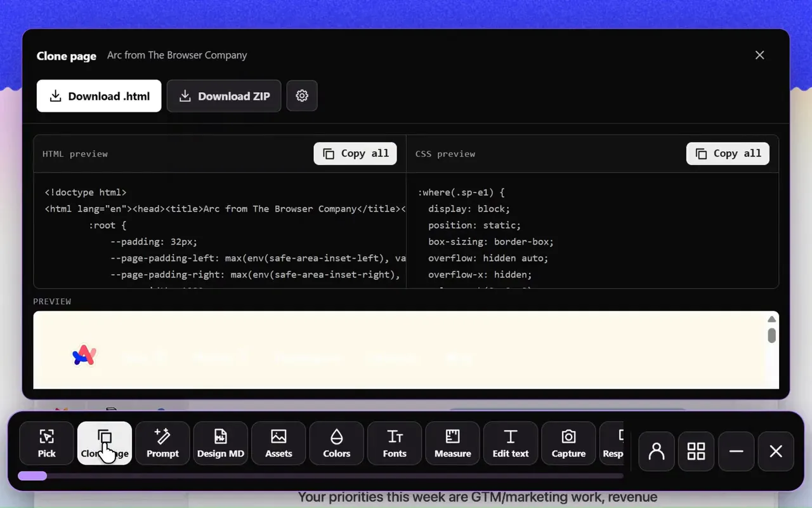
Task: Click the "PREVIEW" section label
Action: (x=52, y=301)
